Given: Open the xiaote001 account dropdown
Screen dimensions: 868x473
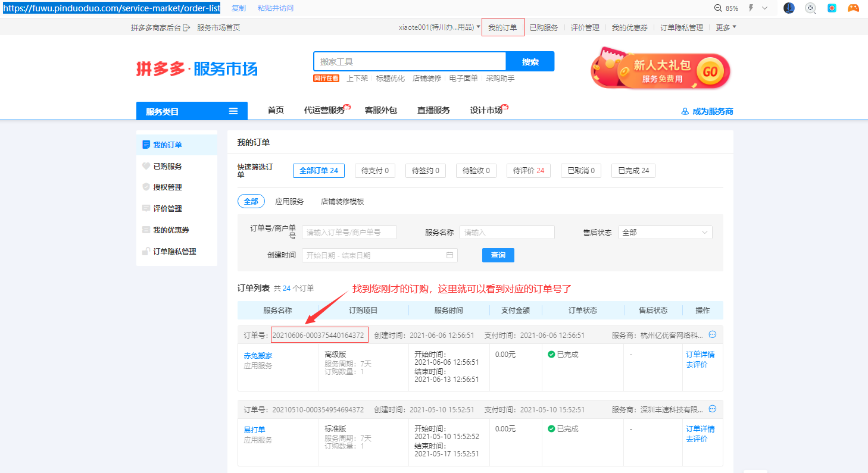Looking at the screenshot, I should [x=439, y=27].
